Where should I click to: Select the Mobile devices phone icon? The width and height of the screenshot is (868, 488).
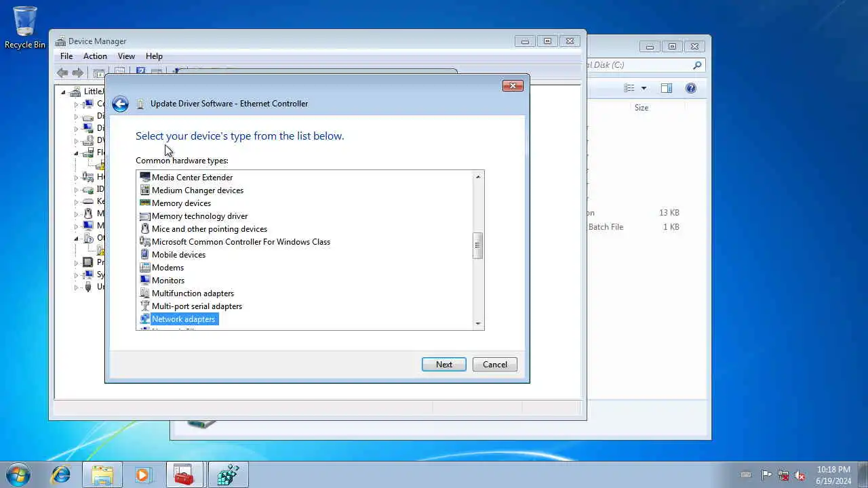144,255
